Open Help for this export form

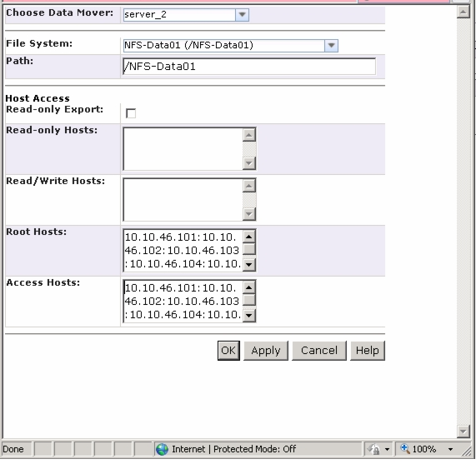tap(368, 351)
